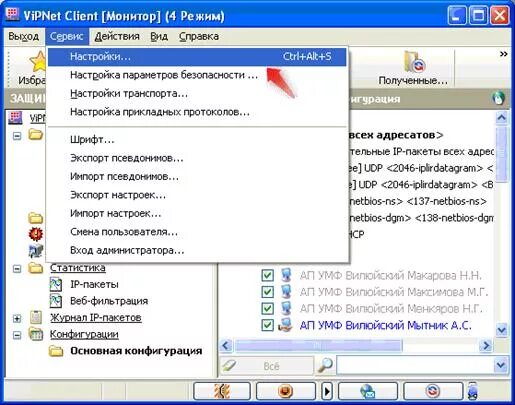
Task: Click the Основная конфигурация folder icon
Action: point(56,351)
